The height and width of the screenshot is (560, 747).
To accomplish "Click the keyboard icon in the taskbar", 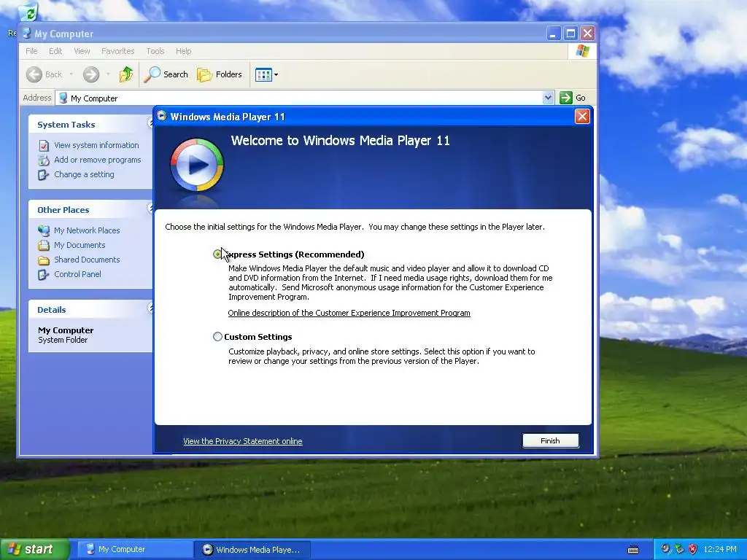I will [x=633, y=550].
